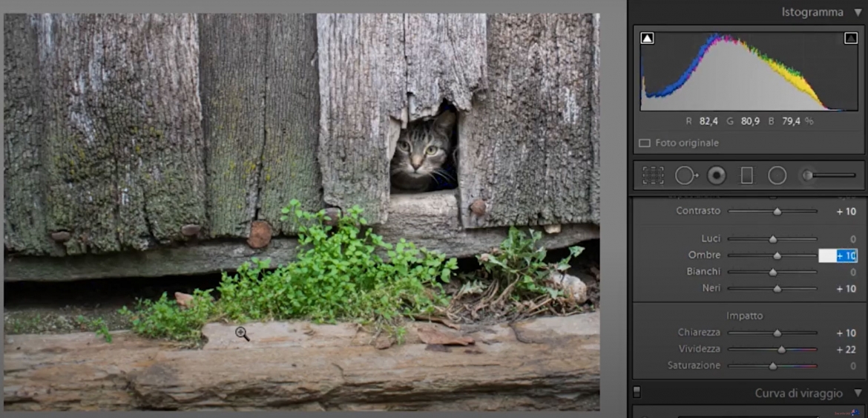Select the Radial filter tool

[x=777, y=175]
